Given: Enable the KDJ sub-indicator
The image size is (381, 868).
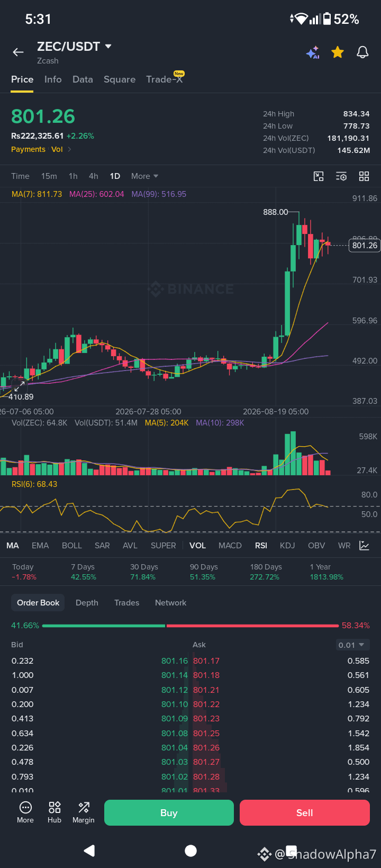Looking at the screenshot, I should [287, 546].
